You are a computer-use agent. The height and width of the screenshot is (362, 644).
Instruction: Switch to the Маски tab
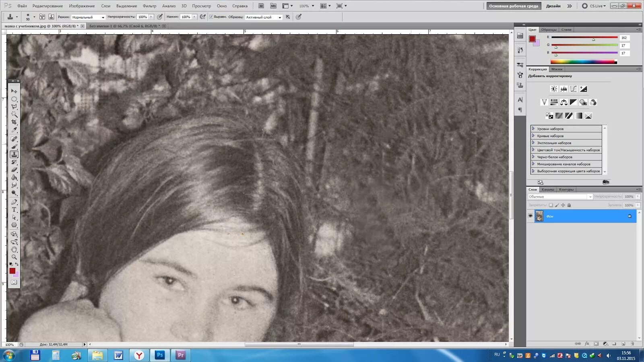[x=557, y=69]
